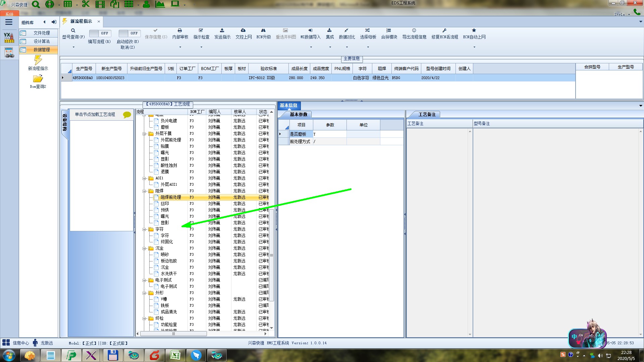The image size is (644, 362).
Task: Switch to the 工艺备注 tab
Action: 427,115
